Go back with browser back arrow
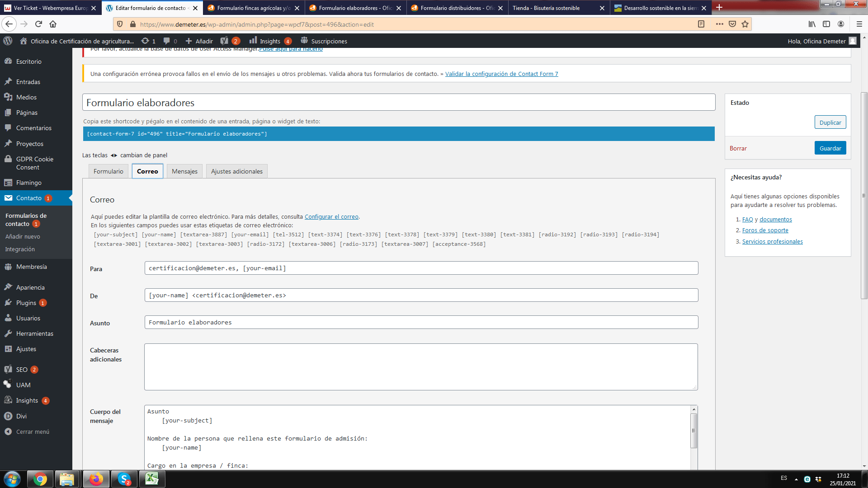Image resolution: width=868 pixels, height=488 pixels. click(9, 24)
